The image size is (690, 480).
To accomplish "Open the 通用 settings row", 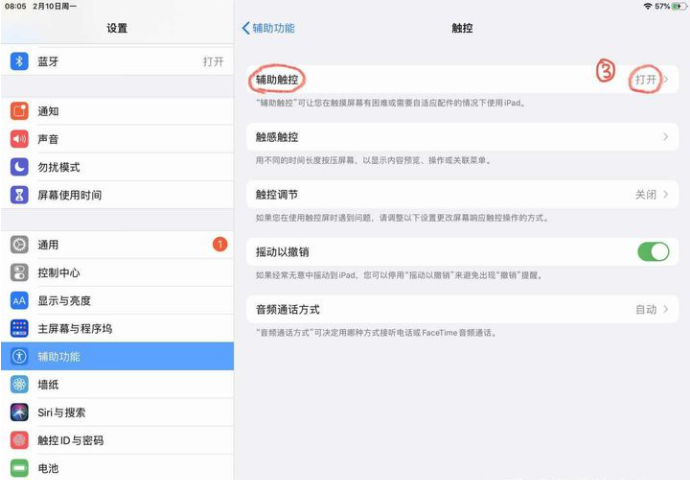I will 117,245.
